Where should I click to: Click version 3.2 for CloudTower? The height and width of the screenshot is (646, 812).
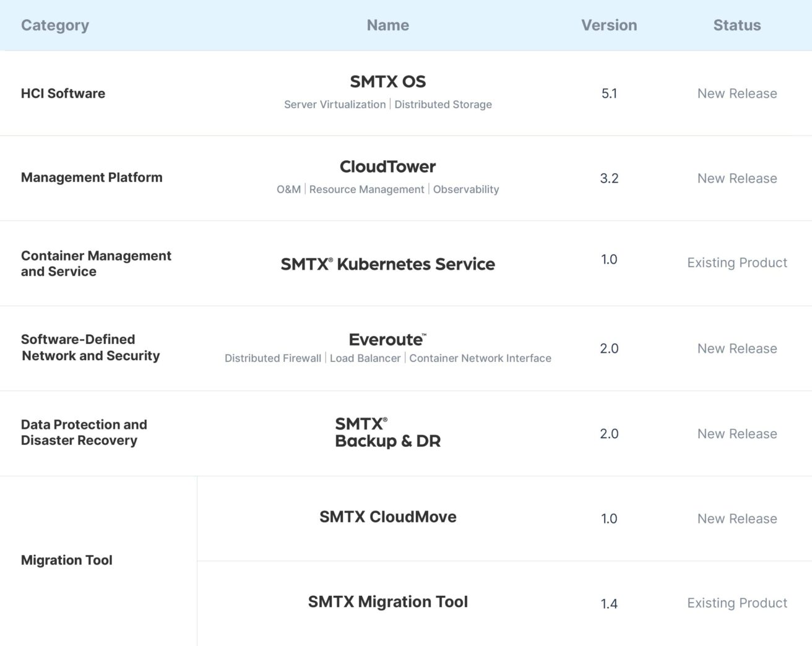click(609, 178)
